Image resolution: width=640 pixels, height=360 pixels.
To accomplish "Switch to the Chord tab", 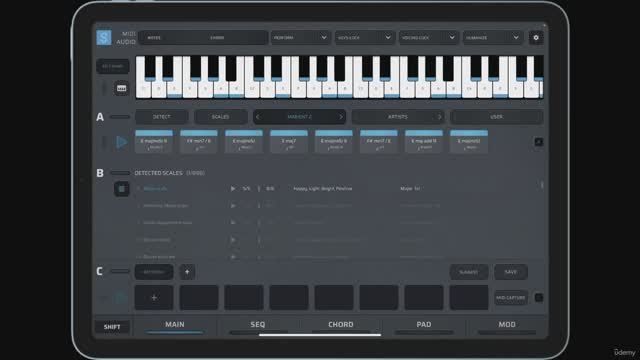I will pyautogui.click(x=341, y=325).
